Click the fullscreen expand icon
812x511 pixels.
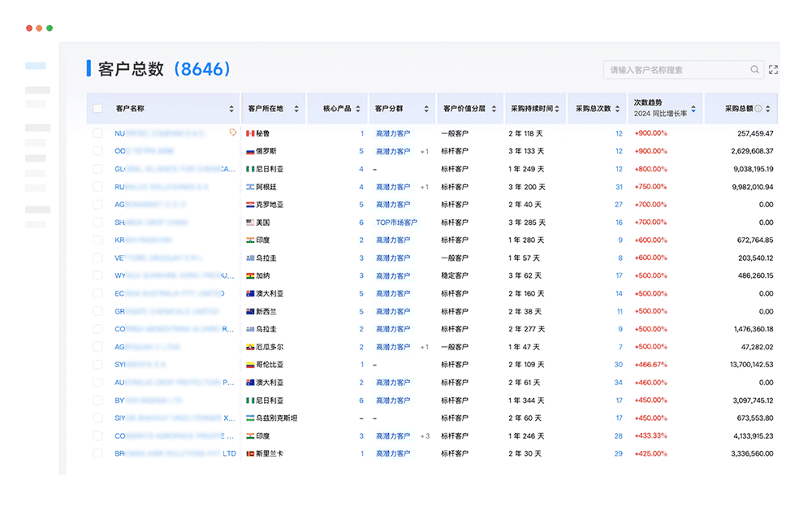[x=773, y=70]
